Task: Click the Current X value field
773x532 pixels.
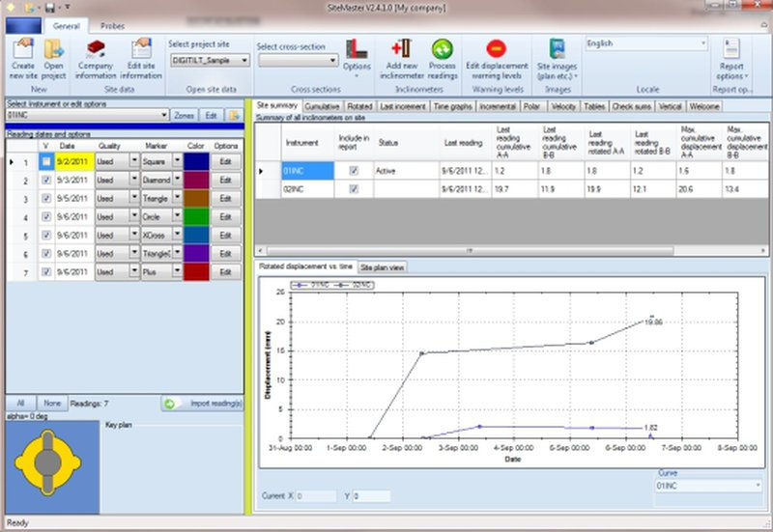Action: point(316,496)
